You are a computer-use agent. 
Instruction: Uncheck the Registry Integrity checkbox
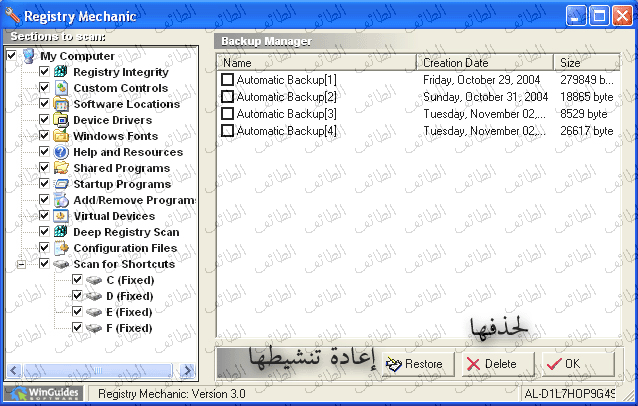44,72
